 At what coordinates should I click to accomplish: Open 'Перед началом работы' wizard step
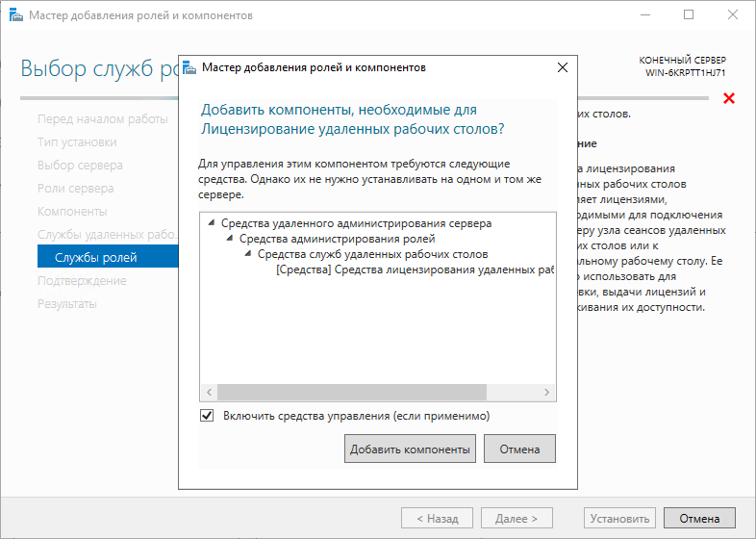click(x=103, y=118)
